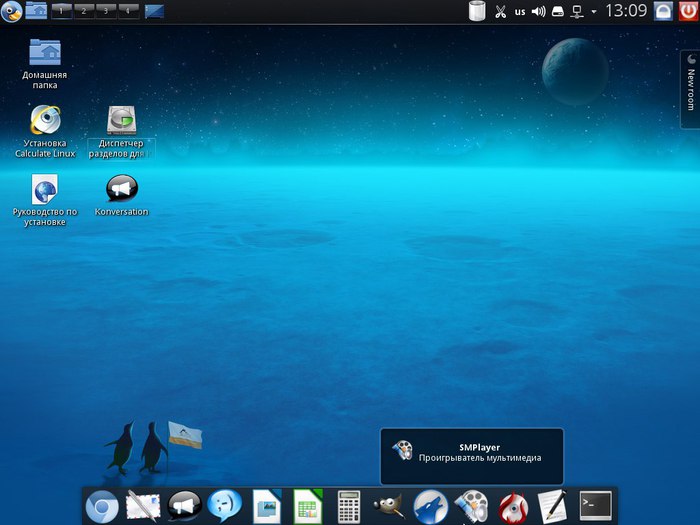The height and width of the screenshot is (525, 700).
Task: Start SMPlayer from the dock
Action: (x=470, y=506)
